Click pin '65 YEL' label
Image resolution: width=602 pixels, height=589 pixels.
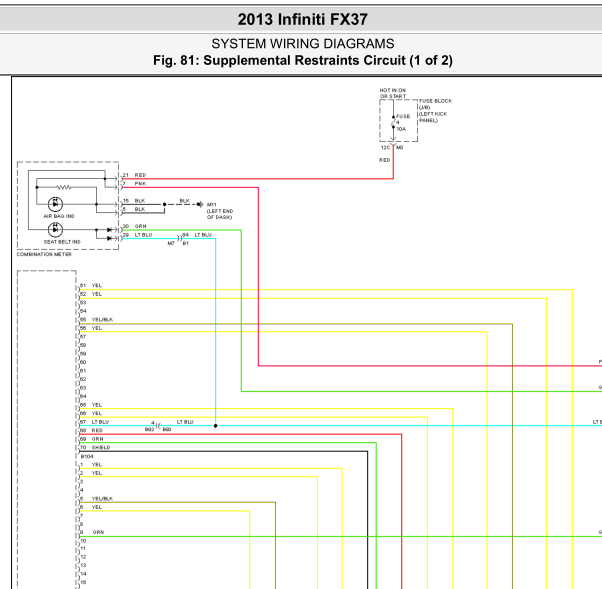coord(91,405)
